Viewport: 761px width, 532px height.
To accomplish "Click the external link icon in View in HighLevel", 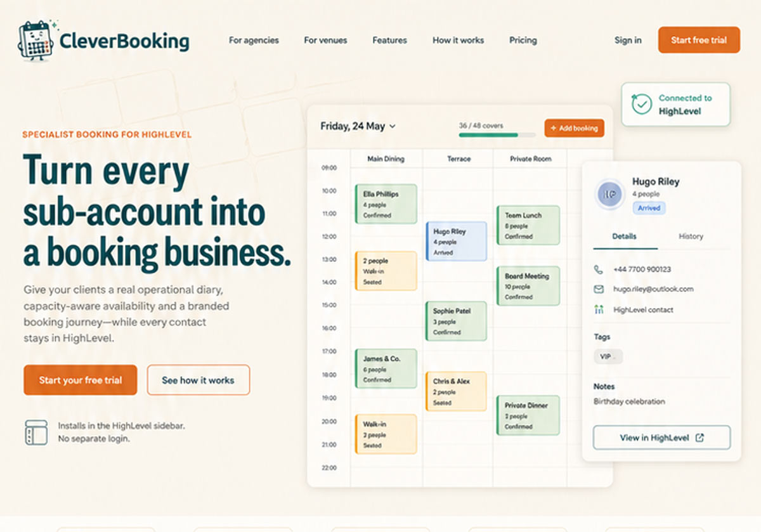I will (700, 438).
